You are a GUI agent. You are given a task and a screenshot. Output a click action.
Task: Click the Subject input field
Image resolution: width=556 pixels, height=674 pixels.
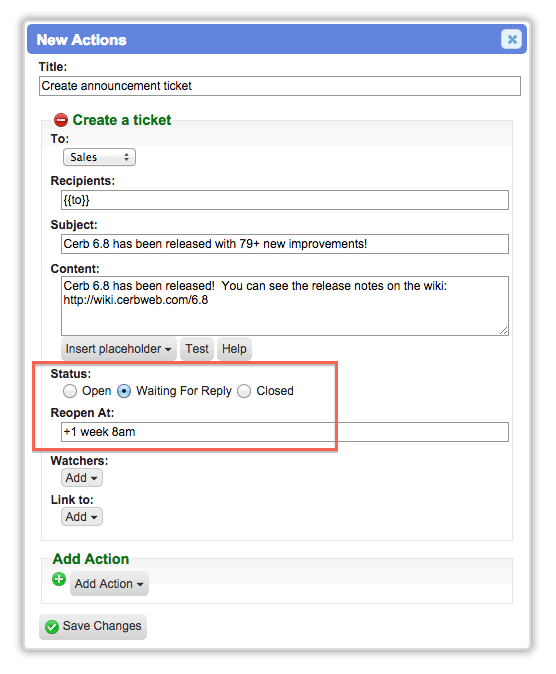tap(285, 244)
